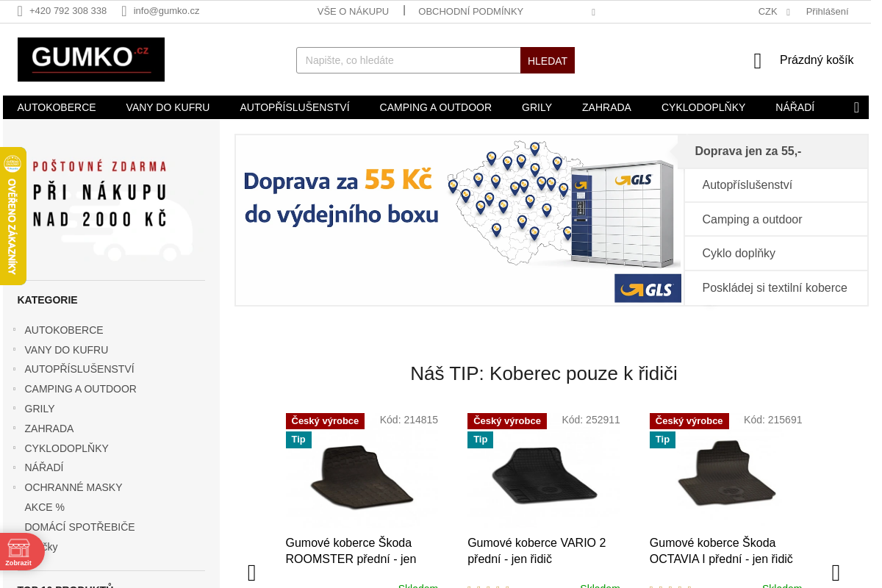882x588 pixels.
Task: Open the GRILY navigation menu item
Action: tap(537, 107)
